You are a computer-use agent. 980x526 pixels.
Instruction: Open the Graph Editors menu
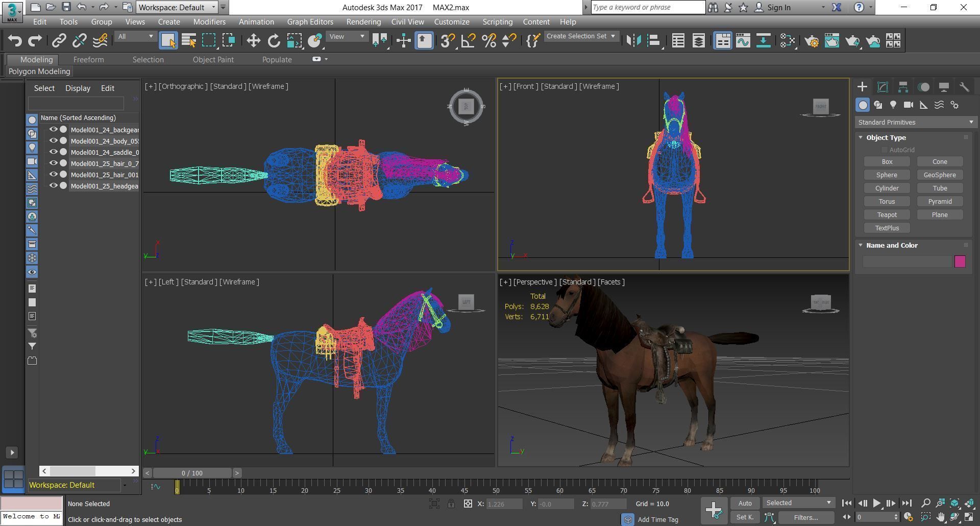[x=310, y=22]
